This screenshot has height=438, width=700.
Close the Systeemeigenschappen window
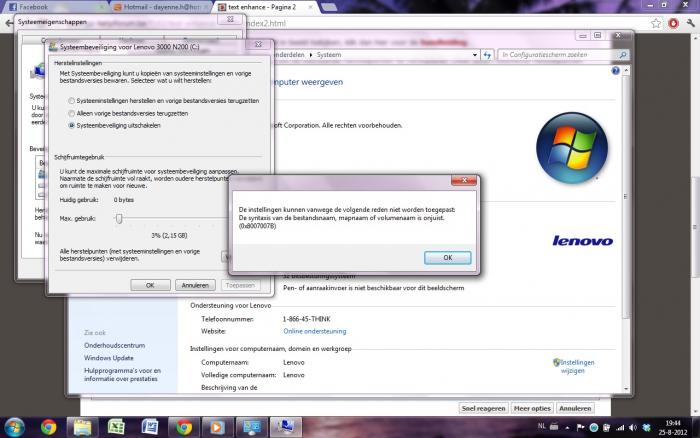[x=230, y=19]
